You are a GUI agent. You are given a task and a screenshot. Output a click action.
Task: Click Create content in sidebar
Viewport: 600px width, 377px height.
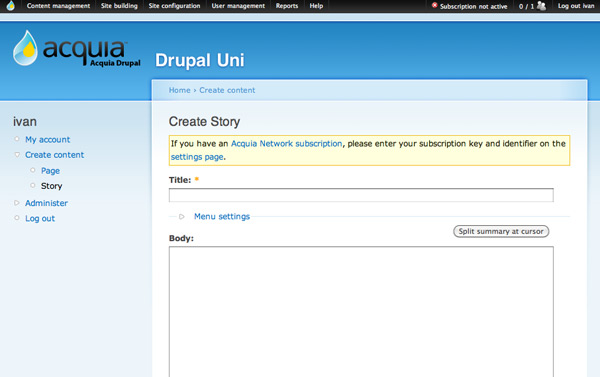click(x=54, y=155)
